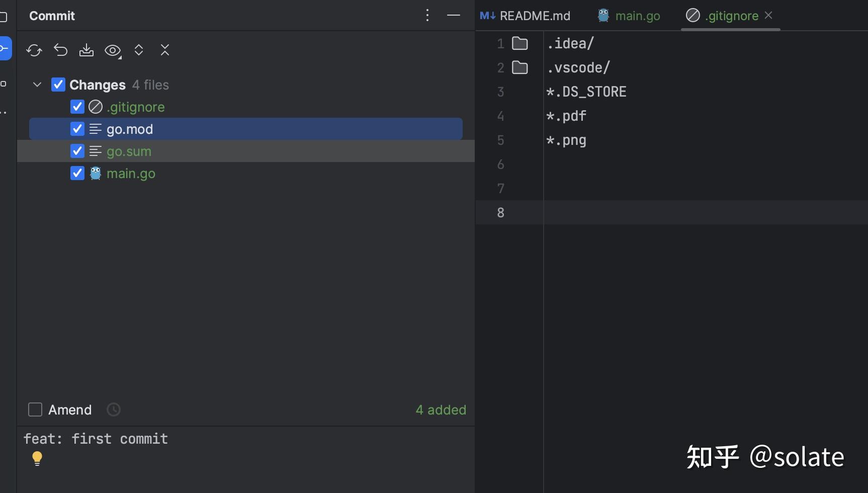Uncheck the main.go file checkbox
Image resolution: width=868 pixels, height=493 pixels.
(x=77, y=173)
